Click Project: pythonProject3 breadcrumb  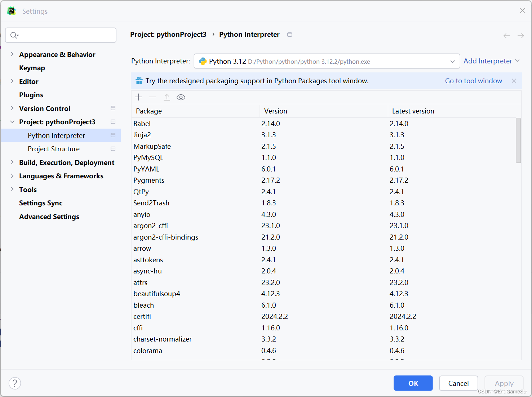click(168, 34)
